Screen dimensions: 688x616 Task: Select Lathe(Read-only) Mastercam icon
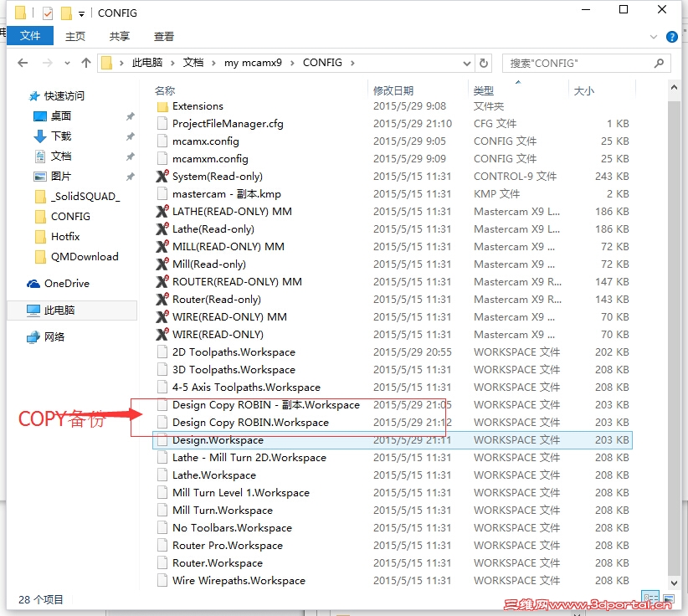click(162, 228)
